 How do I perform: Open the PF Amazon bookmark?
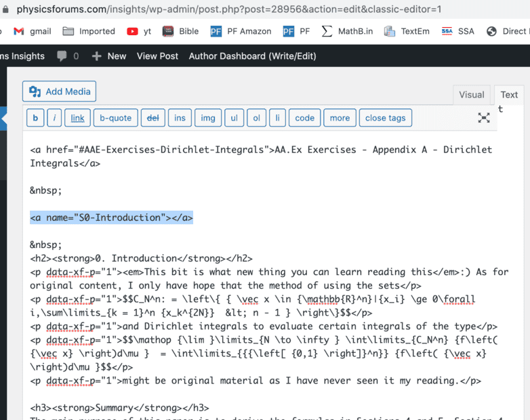click(241, 31)
